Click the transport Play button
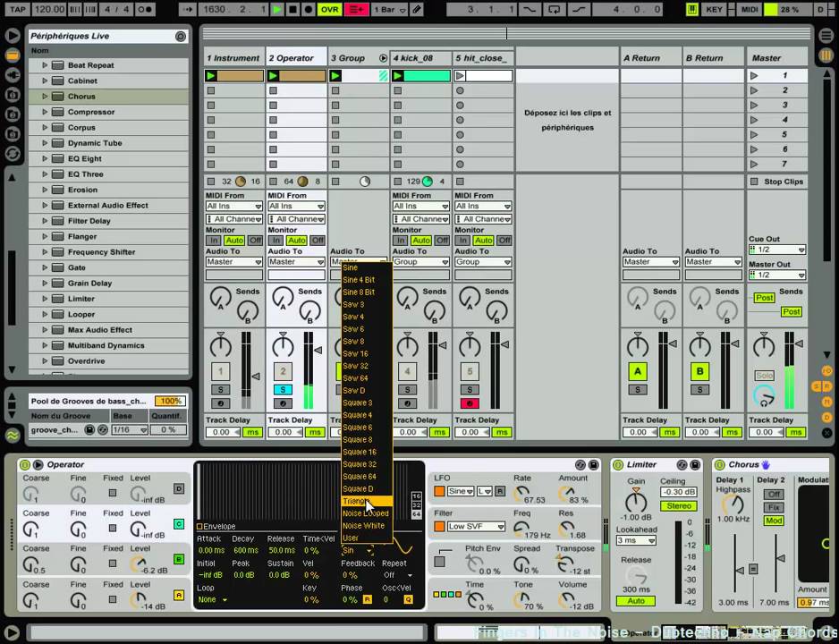This screenshot has height=644, width=839. (277, 9)
